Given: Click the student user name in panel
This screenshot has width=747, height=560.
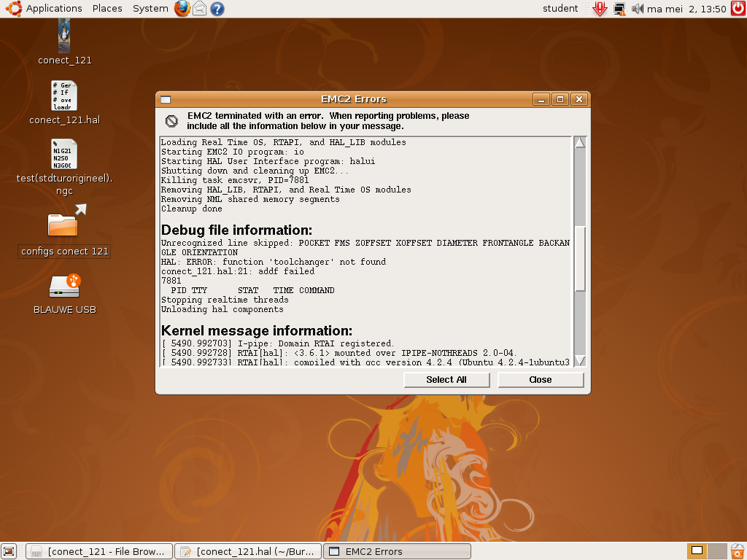Looking at the screenshot, I should 560,9.
